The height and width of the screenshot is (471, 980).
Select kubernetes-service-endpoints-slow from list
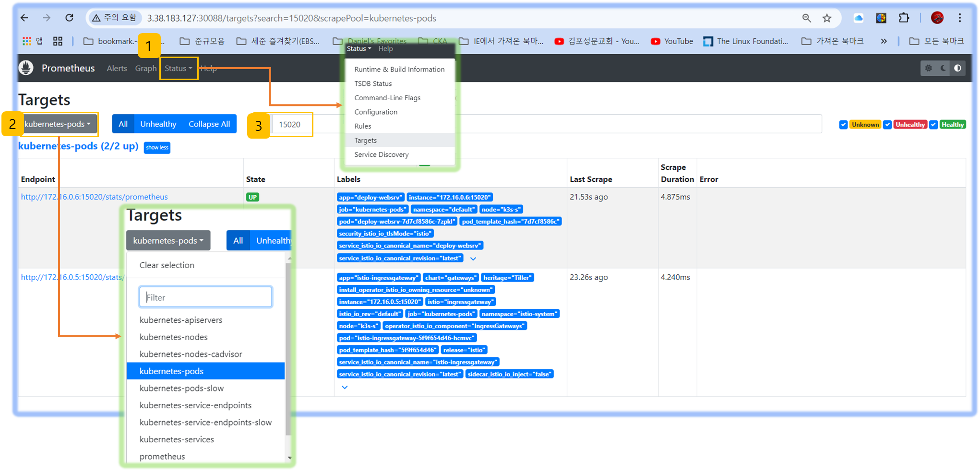205,422
